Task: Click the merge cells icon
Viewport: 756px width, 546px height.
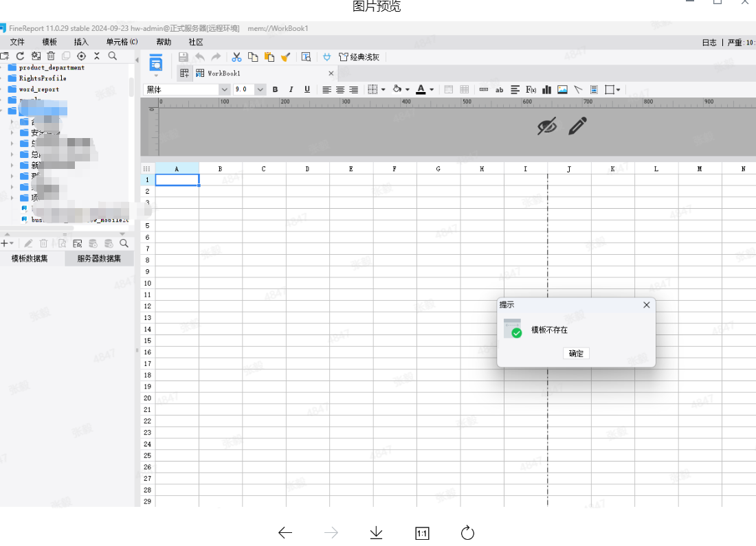Action: click(x=448, y=90)
